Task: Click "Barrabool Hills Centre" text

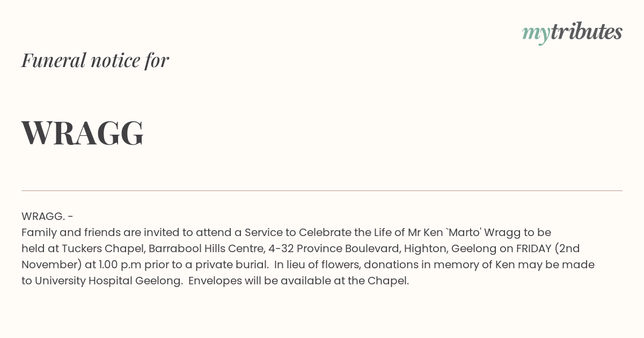Action: click(206, 248)
